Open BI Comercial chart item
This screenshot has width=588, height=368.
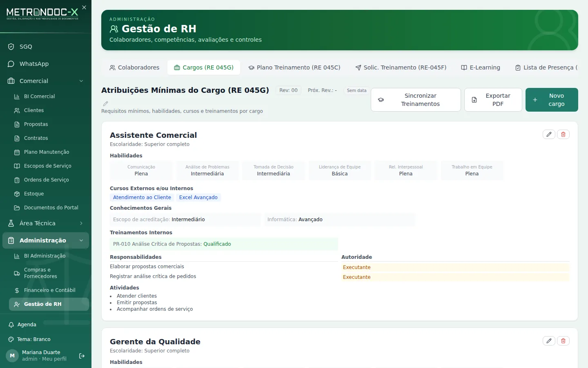[x=49, y=96]
